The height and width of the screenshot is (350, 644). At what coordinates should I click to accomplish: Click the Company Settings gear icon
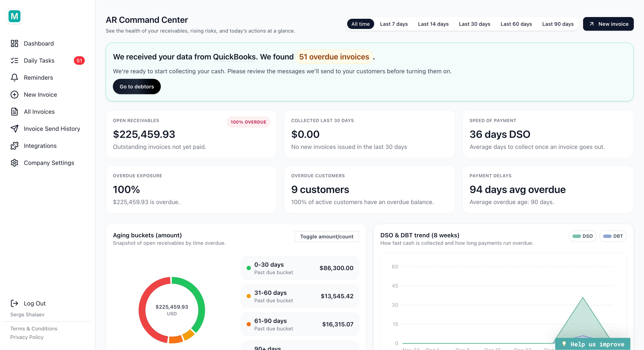(x=14, y=163)
